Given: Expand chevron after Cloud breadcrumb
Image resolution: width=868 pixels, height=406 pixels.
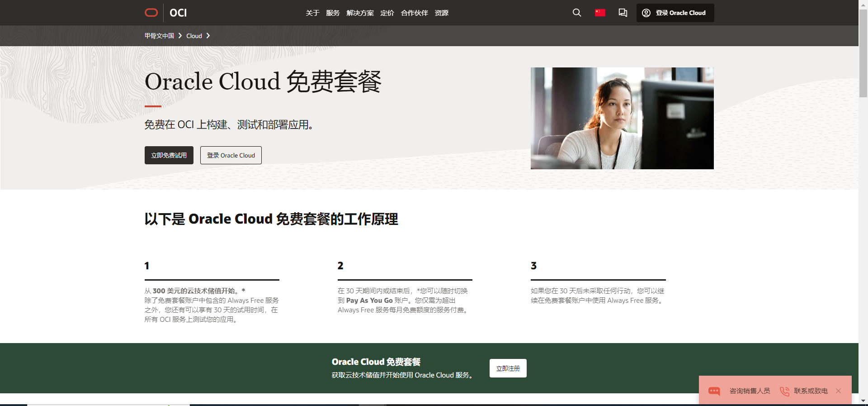Looking at the screenshot, I should point(208,36).
